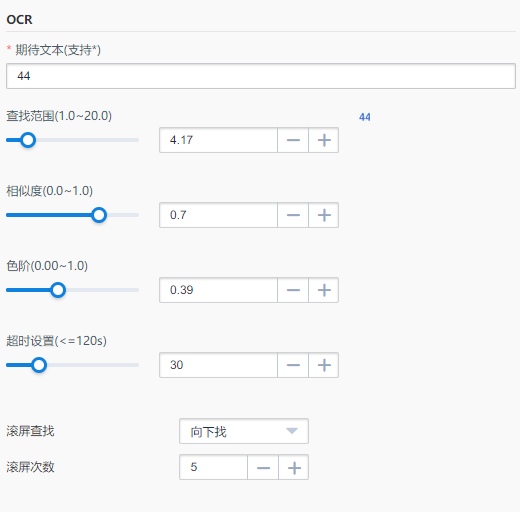Click the 期待文本 input field containing 44
The height and width of the screenshot is (512, 520).
click(261, 76)
